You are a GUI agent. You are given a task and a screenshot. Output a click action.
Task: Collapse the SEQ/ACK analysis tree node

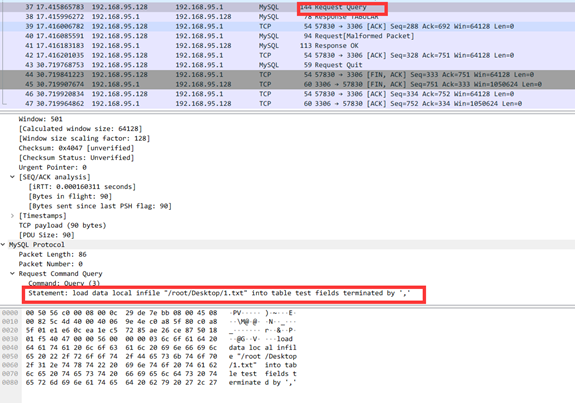point(12,177)
